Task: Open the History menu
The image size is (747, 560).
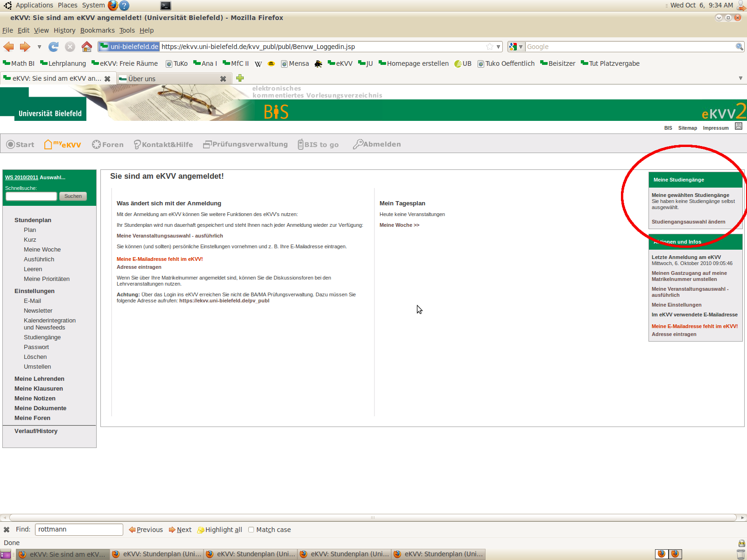Action: pyautogui.click(x=64, y=30)
